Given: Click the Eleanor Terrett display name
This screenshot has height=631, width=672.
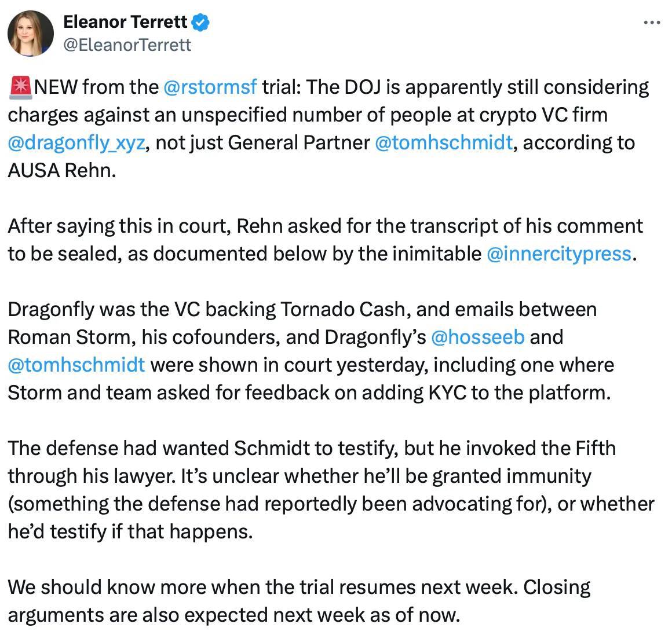Looking at the screenshot, I should pyautogui.click(x=125, y=22).
